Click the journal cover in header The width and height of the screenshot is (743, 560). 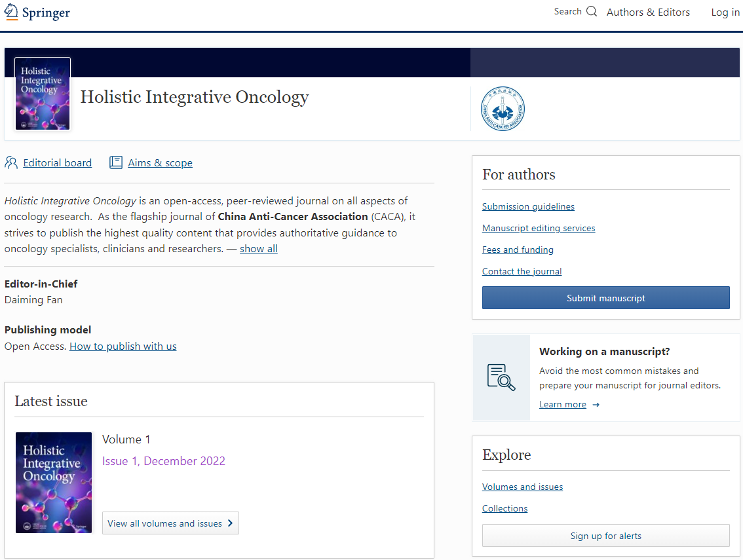(43, 94)
